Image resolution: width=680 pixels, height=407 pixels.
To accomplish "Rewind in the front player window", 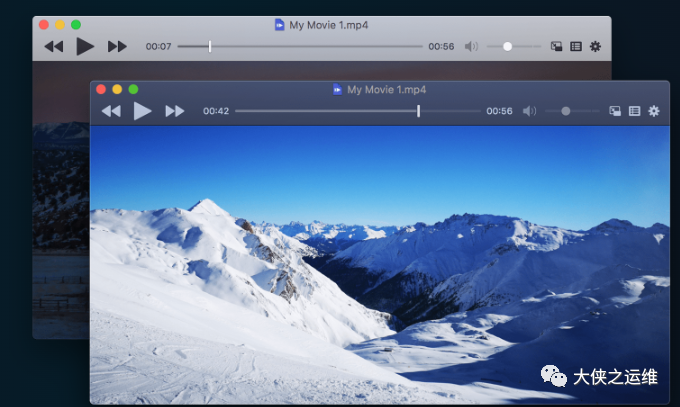I will pyautogui.click(x=111, y=111).
